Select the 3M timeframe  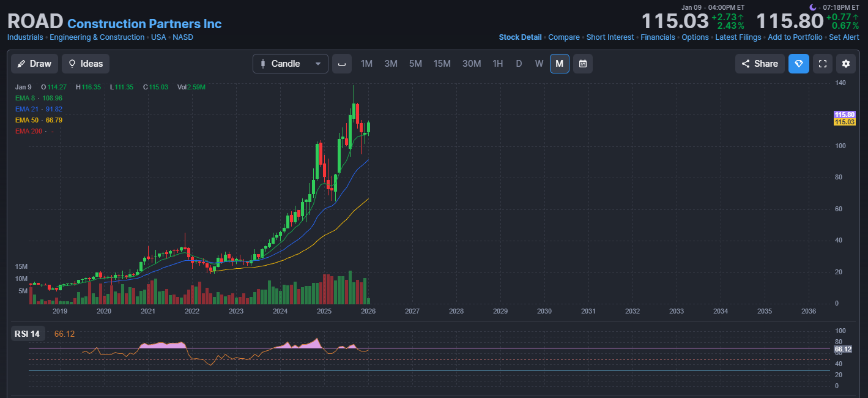tap(391, 64)
